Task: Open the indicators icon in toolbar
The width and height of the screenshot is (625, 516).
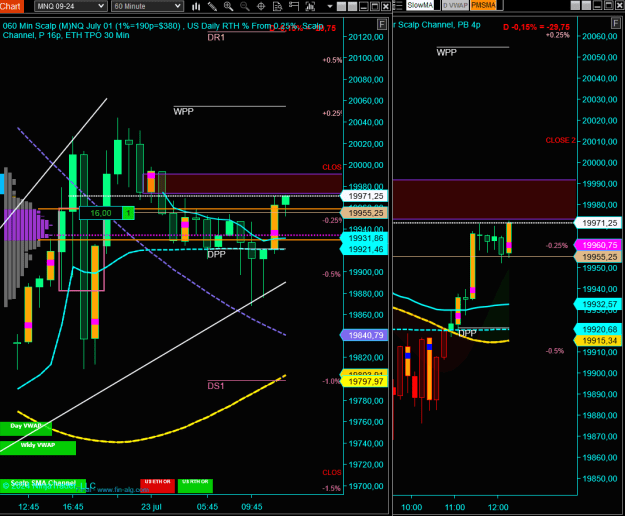Action: pyautogui.click(x=310, y=6)
